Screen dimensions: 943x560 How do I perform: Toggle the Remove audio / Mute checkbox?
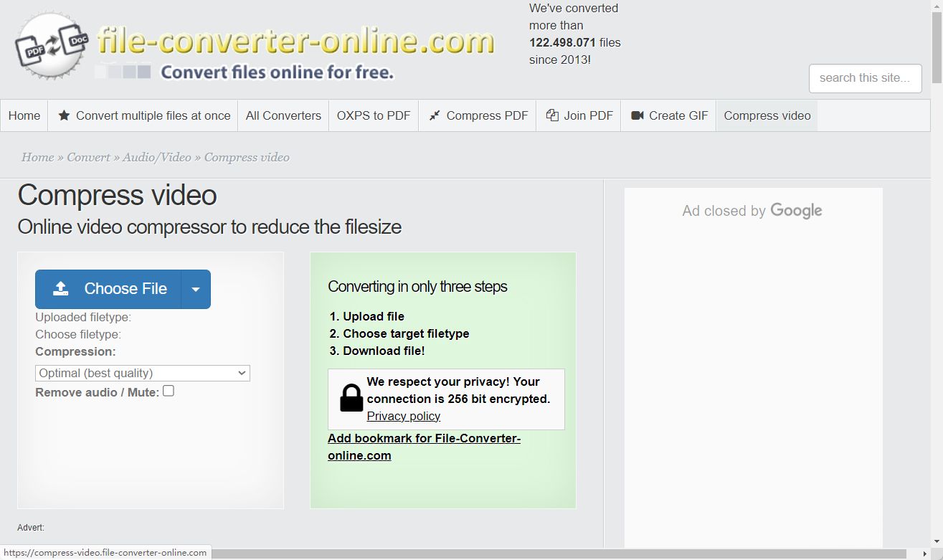tap(169, 391)
